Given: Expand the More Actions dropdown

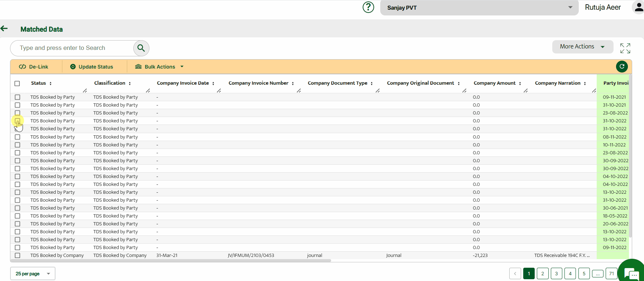Looking at the screenshot, I should pyautogui.click(x=582, y=47).
